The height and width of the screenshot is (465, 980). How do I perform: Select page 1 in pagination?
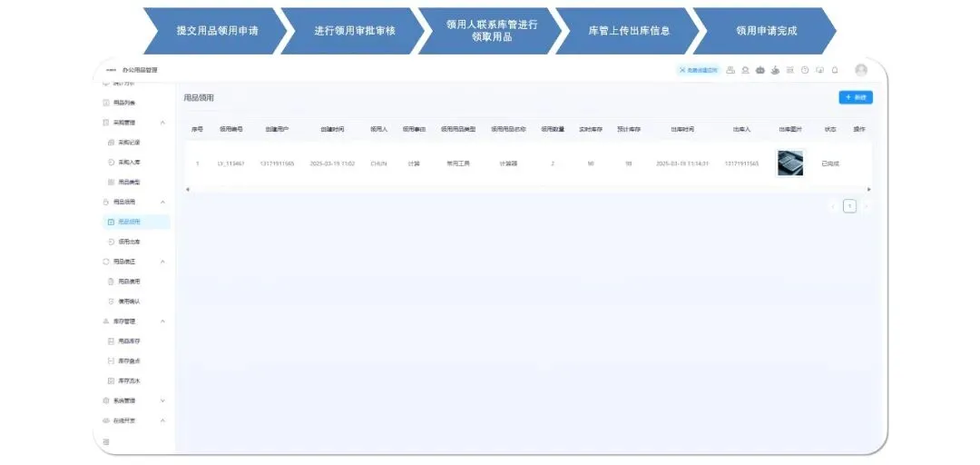click(849, 206)
